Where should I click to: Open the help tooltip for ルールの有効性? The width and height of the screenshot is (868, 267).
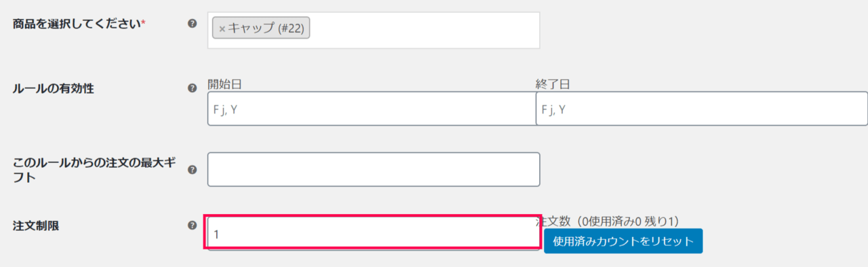192,88
